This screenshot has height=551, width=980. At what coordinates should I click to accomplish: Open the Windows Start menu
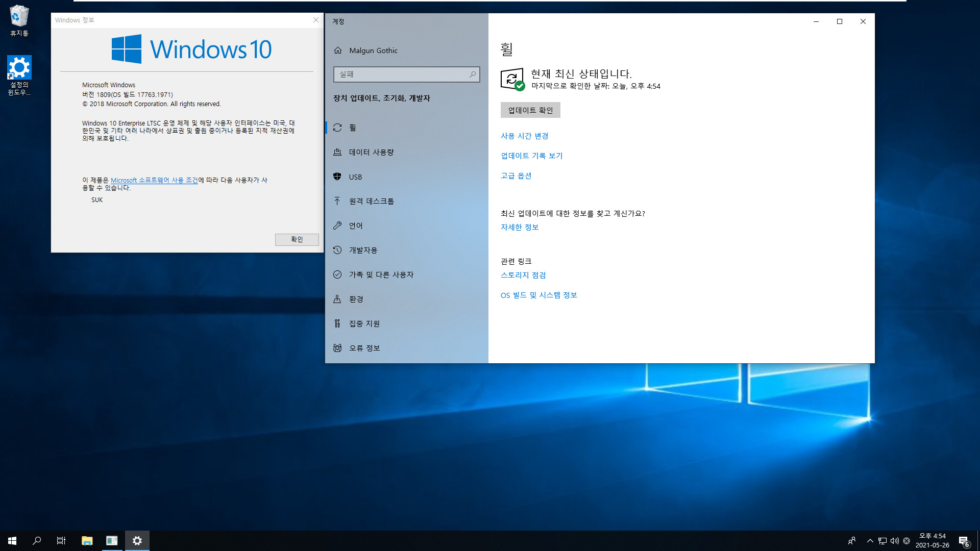(12, 541)
